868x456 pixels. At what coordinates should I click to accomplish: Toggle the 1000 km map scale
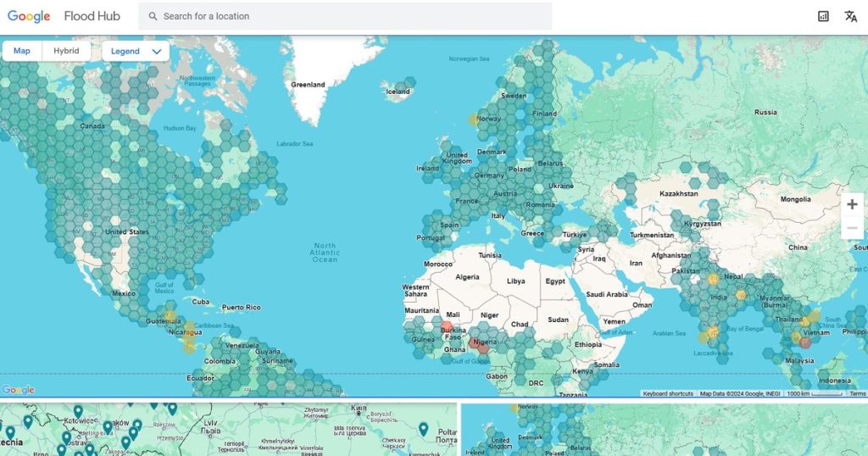tap(815, 393)
